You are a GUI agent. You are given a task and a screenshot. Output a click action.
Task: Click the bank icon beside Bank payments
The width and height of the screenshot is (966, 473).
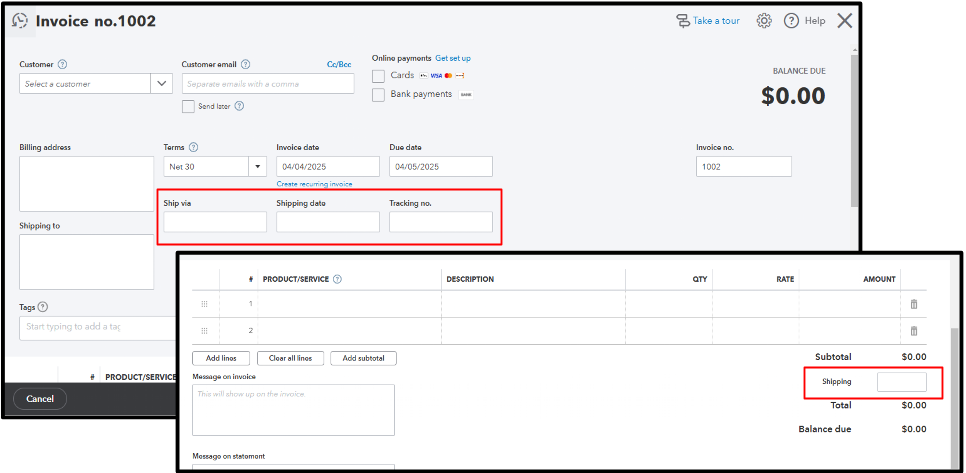(x=466, y=94)
